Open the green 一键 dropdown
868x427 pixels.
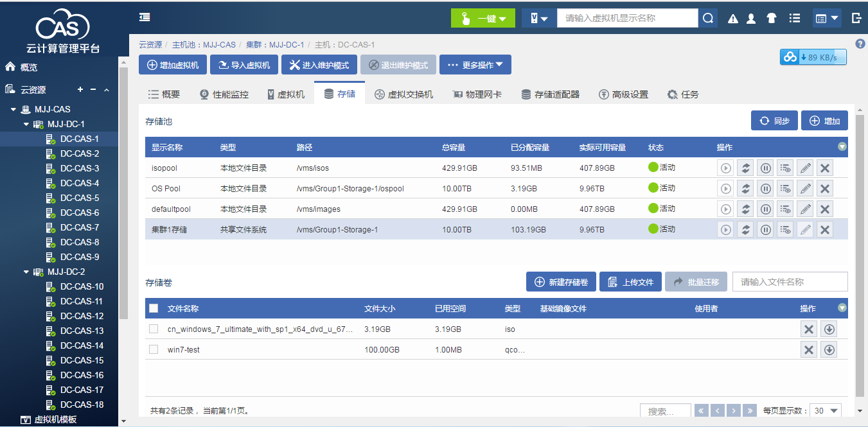tap(483, 18)
